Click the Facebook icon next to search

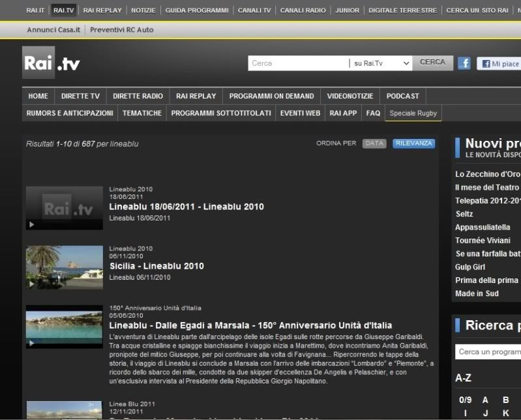[x=464, y=63]
